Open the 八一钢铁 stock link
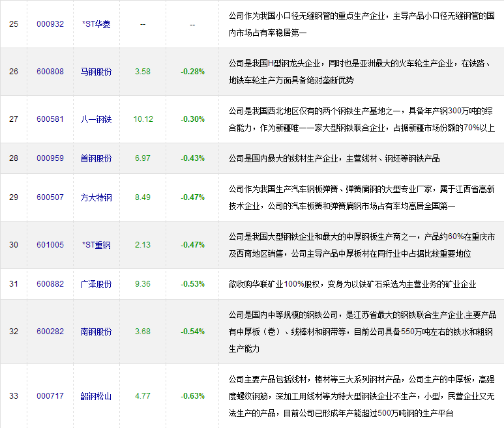 (x=96, y=119)
